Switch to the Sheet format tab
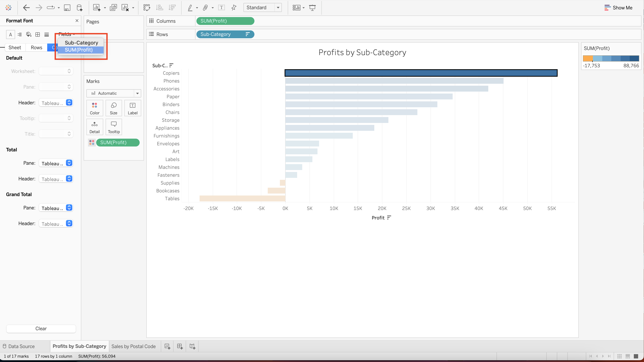 click(x=15, y=48)
